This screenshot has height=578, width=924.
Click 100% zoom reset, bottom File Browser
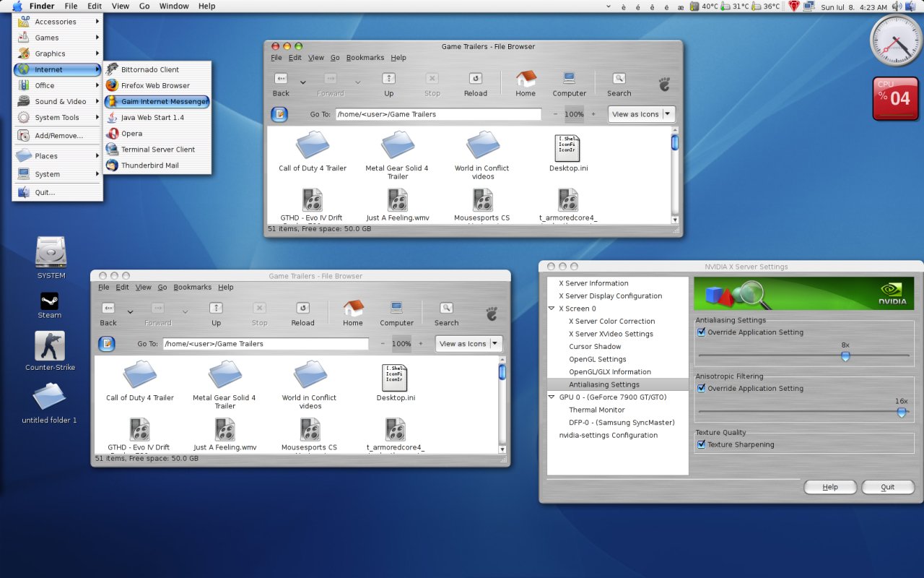[x=401, y=344]
